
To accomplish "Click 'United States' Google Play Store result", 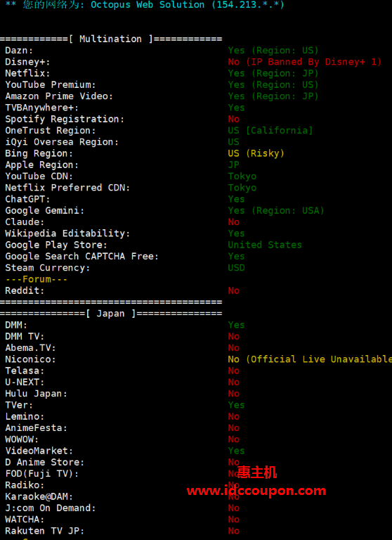I will [265, 245].
